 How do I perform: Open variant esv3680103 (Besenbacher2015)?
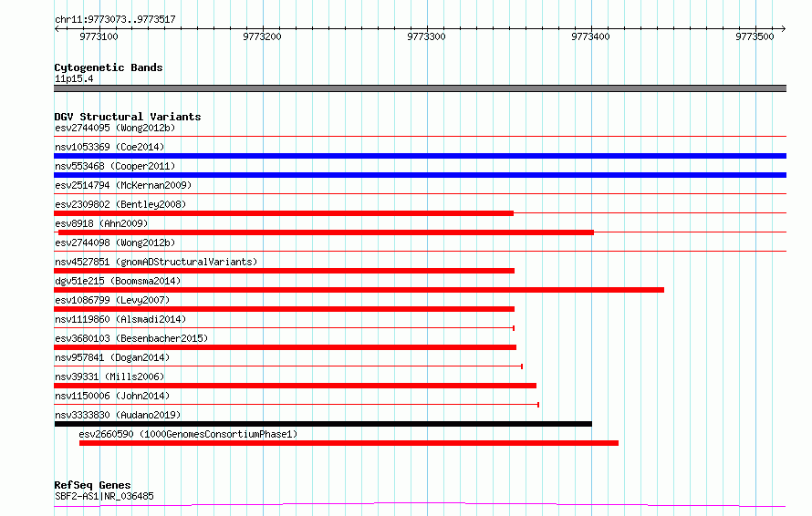click(x=131, y=338)
